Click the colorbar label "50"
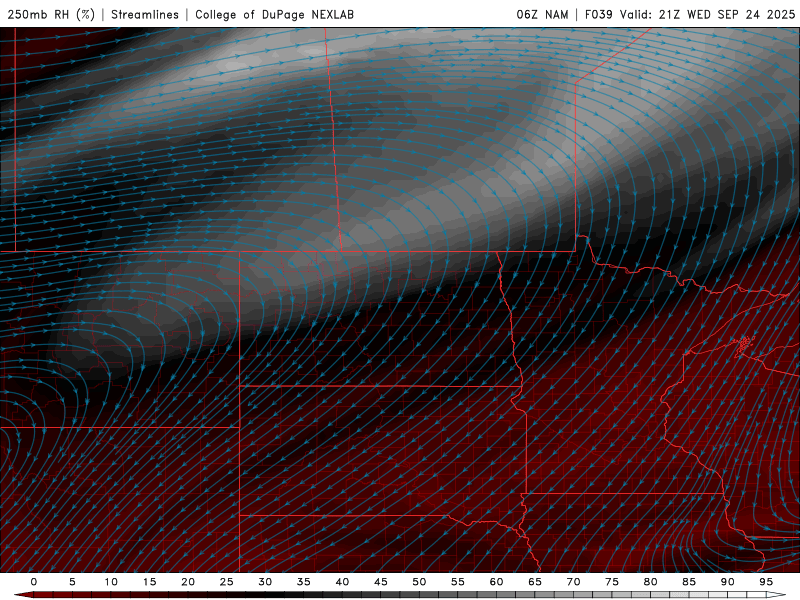Viewport: 800px width, 600px height. click(419, 582)
